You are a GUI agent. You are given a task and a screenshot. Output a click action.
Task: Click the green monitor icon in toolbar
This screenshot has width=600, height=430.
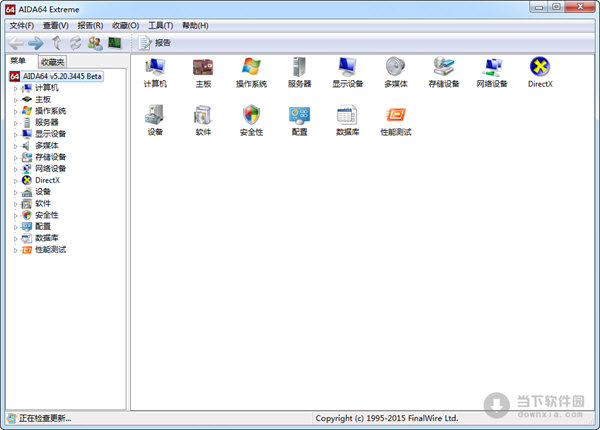[x=114, y=43]
